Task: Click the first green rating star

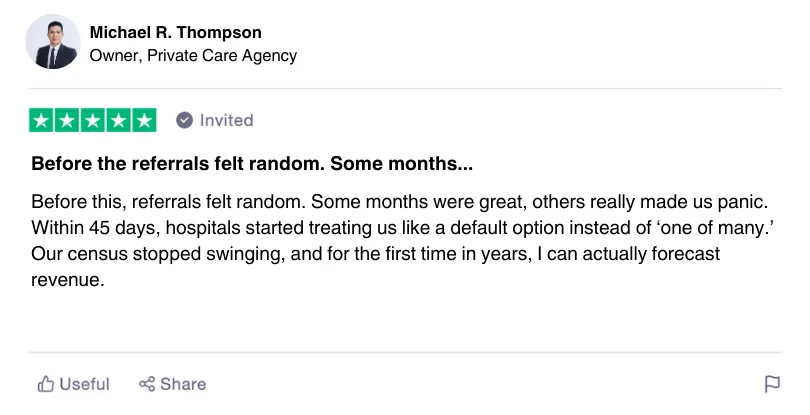Action: coord(42,120)
